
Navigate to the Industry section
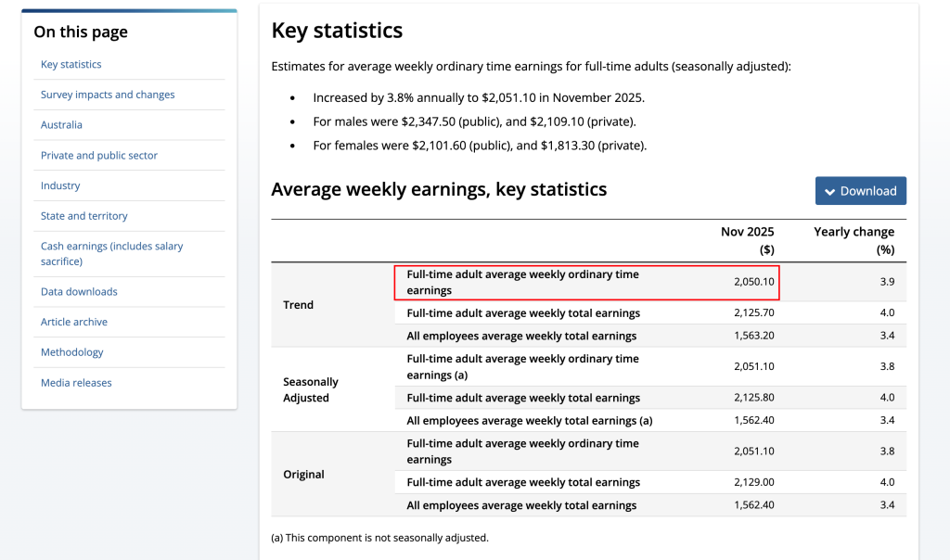[60, 185]
